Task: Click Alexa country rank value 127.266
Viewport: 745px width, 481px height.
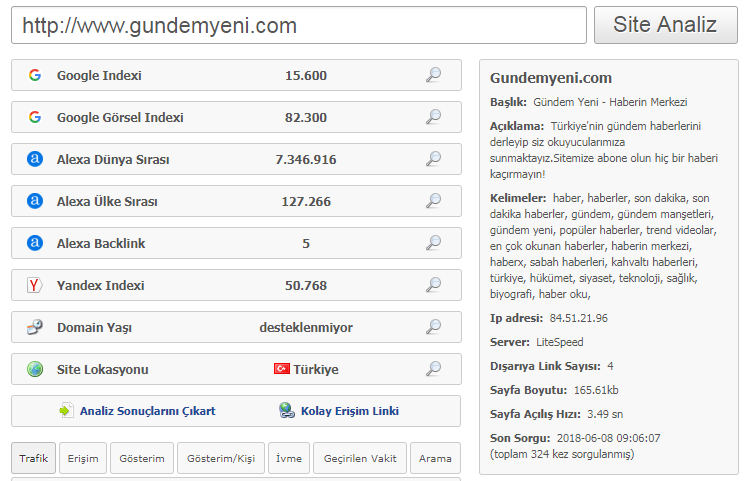Action: 306,202
